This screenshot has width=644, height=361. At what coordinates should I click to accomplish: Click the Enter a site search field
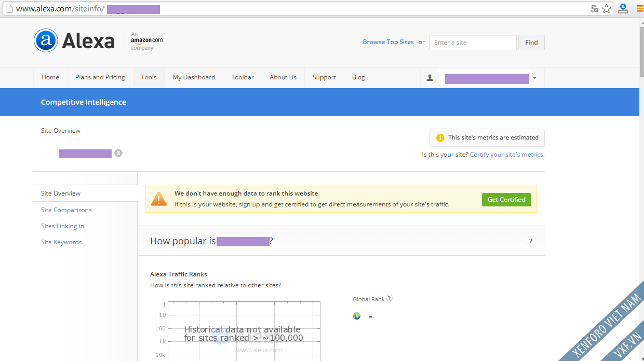(x=473, y=43)
